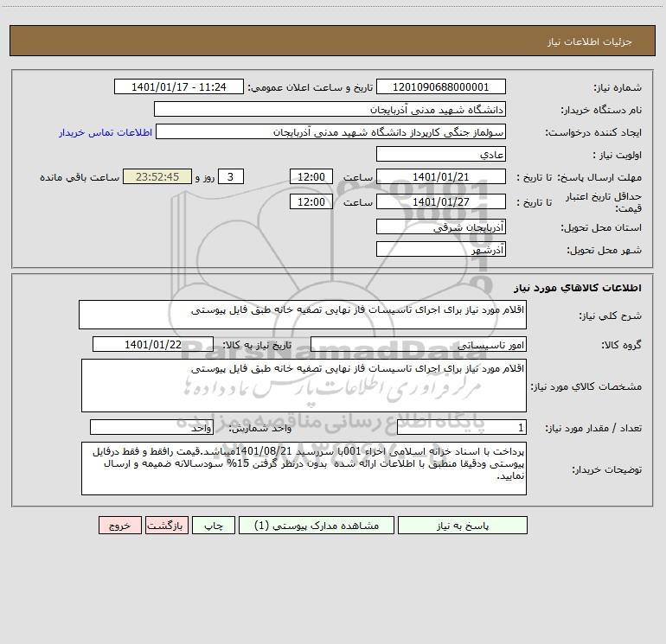Image resolution: width=666 pixels, height=644 pixels.
Task: Click the 'تعداد / مقدار مورد نیاز:' label
Action: click(593, 429)
